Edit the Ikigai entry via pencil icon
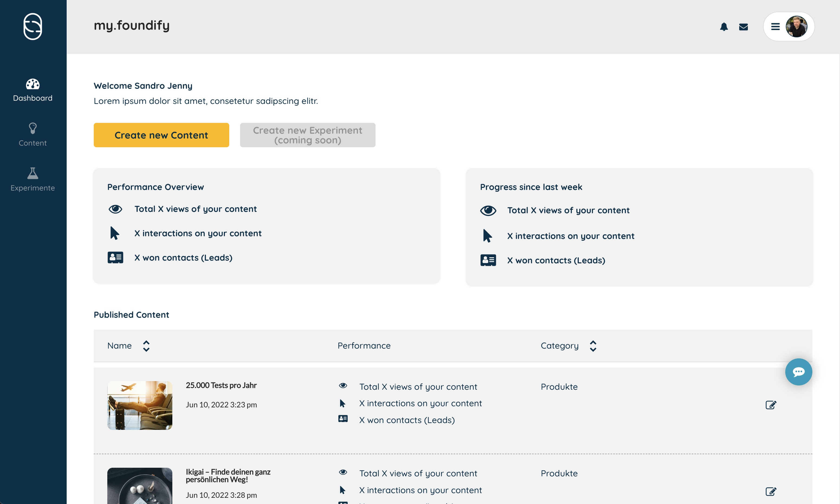 click(x=771, y=492)
